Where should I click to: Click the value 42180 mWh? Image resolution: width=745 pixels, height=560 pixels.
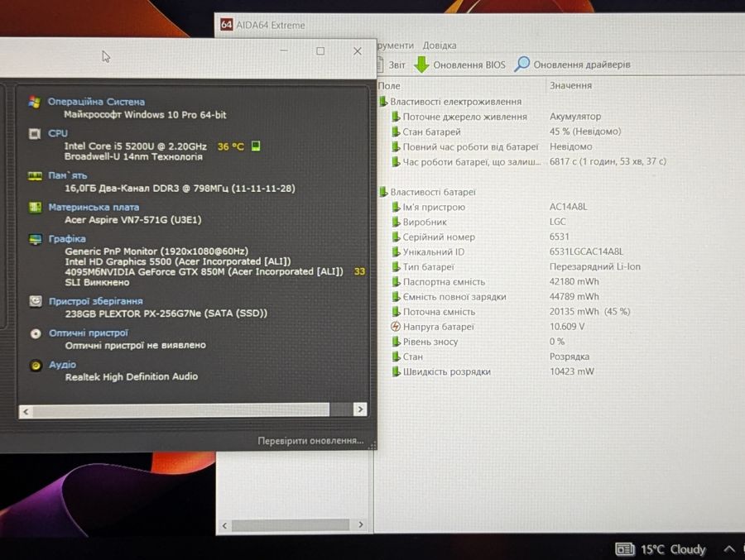[574, 281]
